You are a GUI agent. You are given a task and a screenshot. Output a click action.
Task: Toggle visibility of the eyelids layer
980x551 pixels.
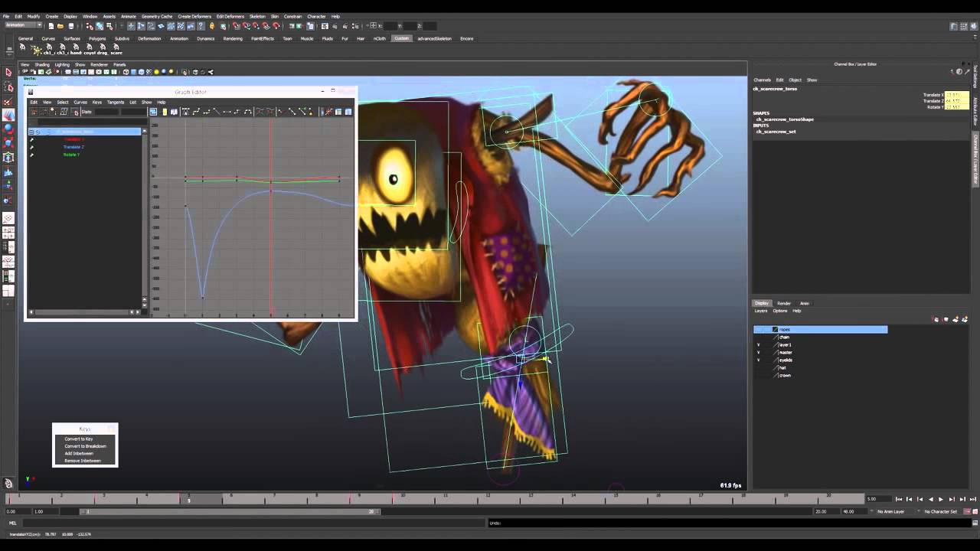[x=759, y=360]
